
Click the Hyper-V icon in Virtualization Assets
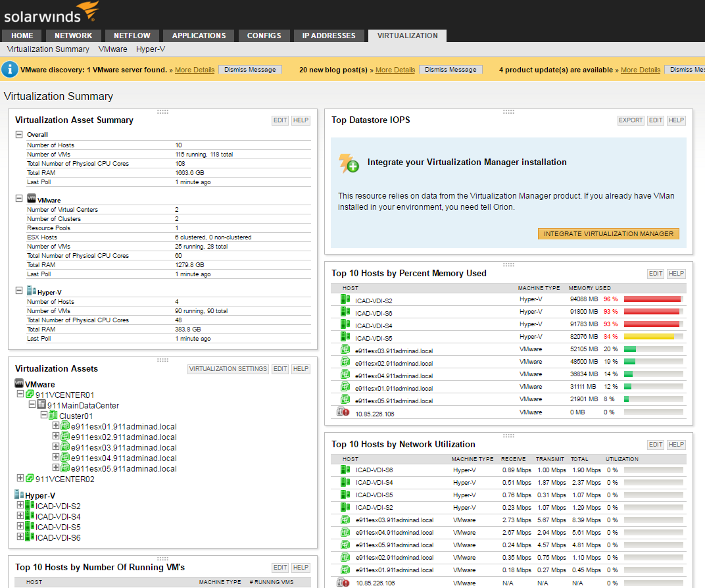pyautogui.click(x=19, y=495)
